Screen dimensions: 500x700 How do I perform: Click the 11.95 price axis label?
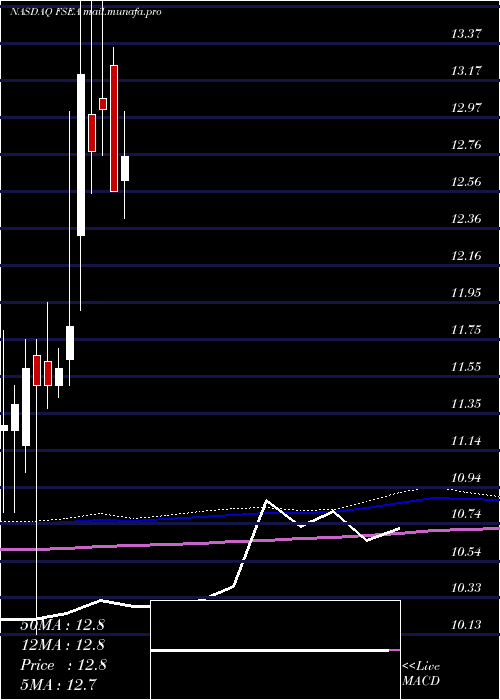click(466, 293)
